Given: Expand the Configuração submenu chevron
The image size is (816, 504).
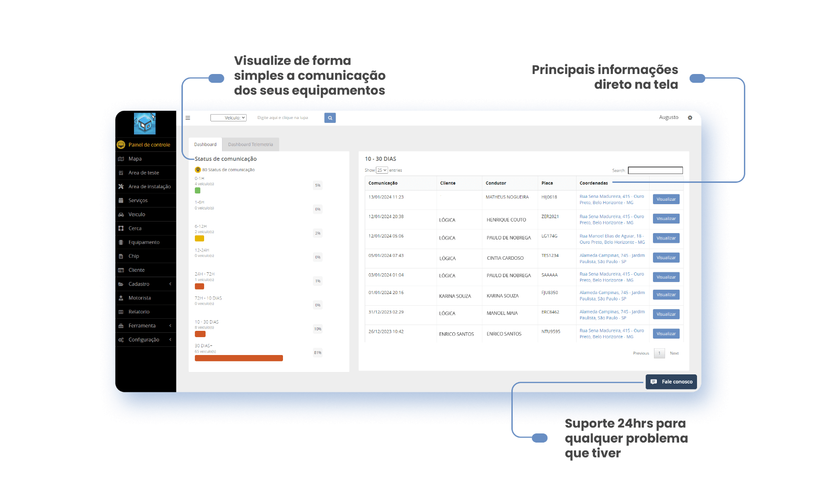Looking at the screenshot, I should 170,340.
